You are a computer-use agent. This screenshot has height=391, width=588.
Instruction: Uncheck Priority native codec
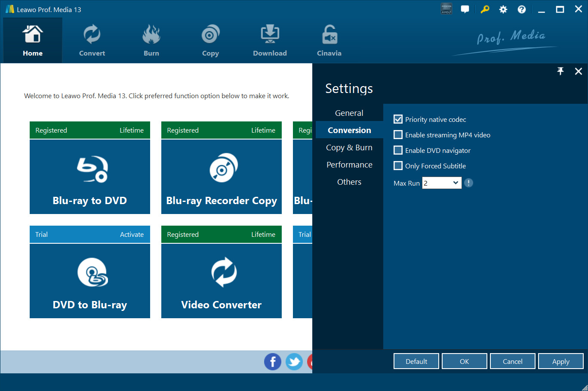pyautogui.click(x=398, y=119)
